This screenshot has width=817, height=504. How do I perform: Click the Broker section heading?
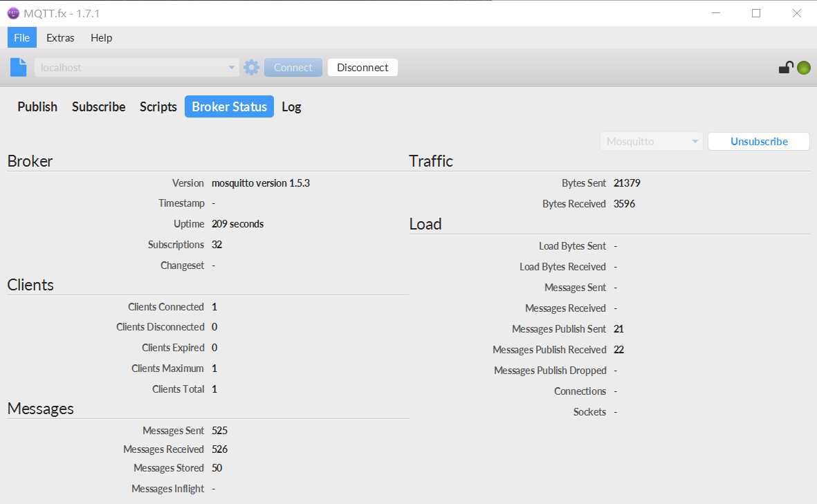click(30, 161)
